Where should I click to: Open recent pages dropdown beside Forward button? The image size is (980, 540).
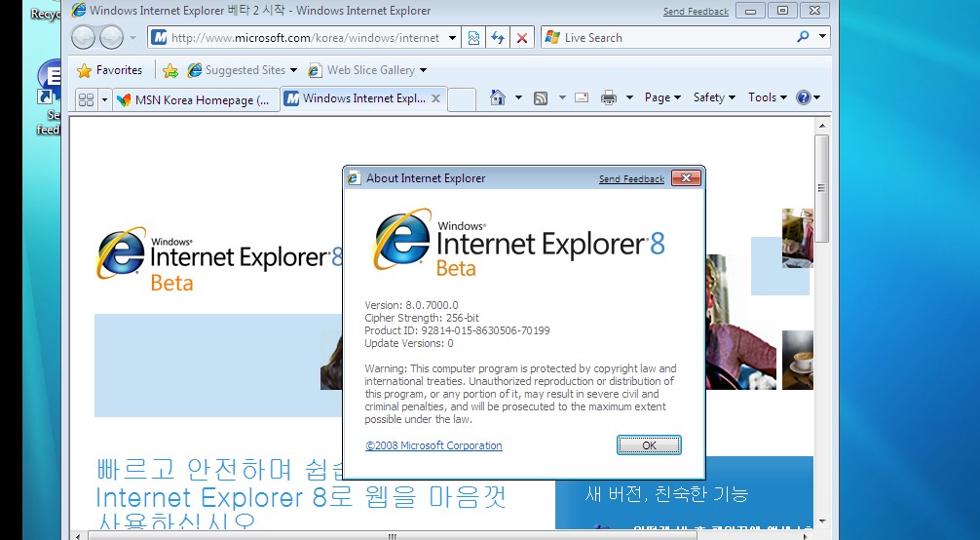pyautogui.click(x=132, y=38)
